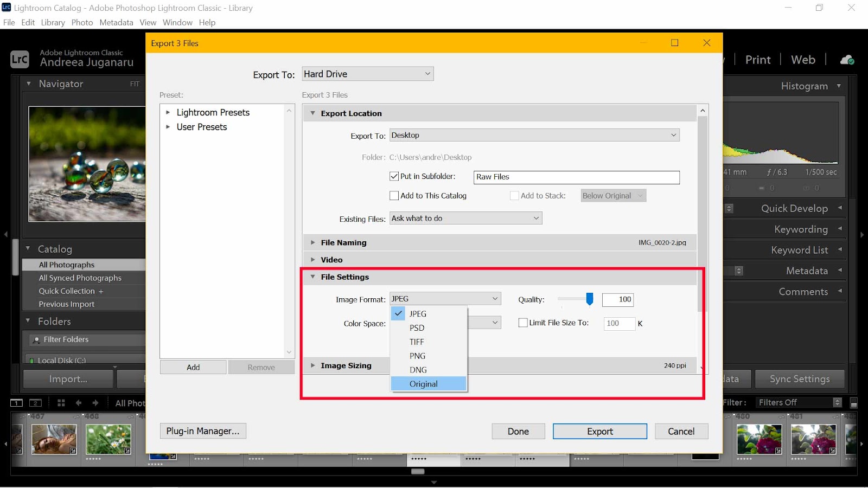Image resolution: width=868 pixels, height=488 pixels.
Task: Open Existing Files 'Ask what to do' dropdown
Action: click(x=465, y=218)
